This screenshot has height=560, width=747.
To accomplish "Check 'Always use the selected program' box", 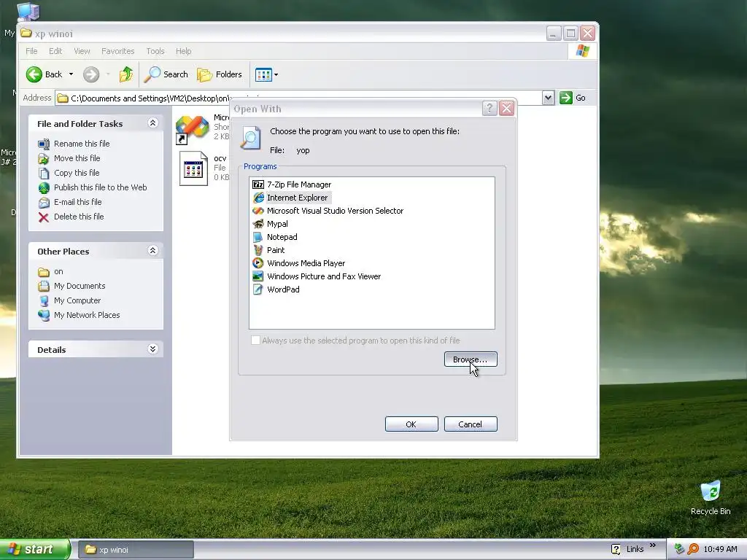I will tap(256, 341).
